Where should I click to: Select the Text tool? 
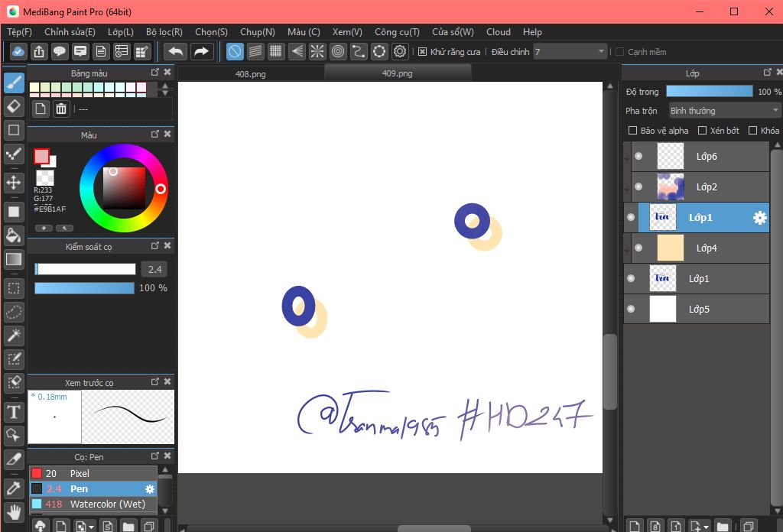point(14,412)
